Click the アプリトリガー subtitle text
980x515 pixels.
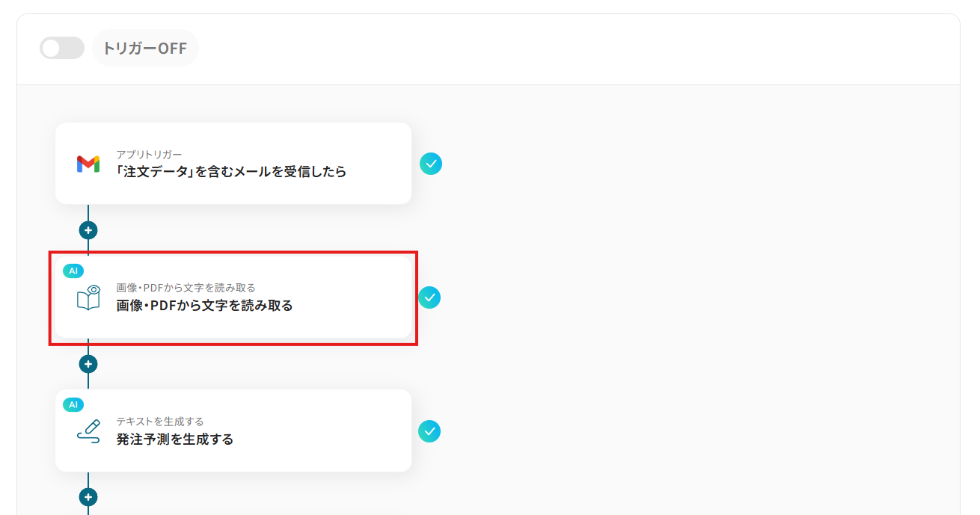click(x=149, y=154)
